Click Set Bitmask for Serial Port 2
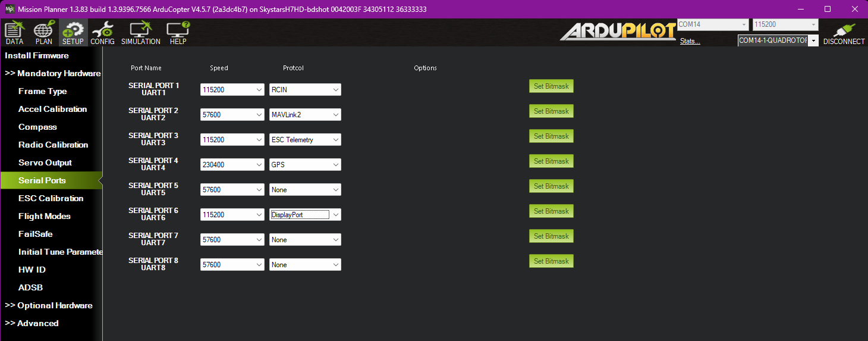This screenshot has width=868, height=341. click(x=551, y=111)
